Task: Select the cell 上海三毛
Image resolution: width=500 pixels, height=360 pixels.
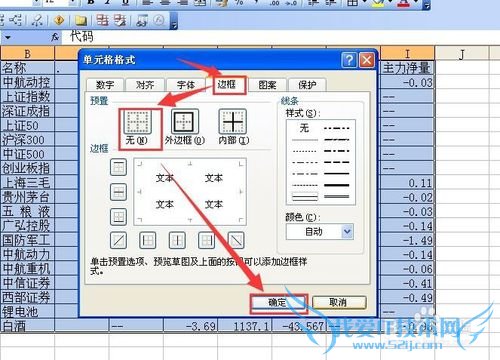Action: pyautogui.click(x=27, y=182)
